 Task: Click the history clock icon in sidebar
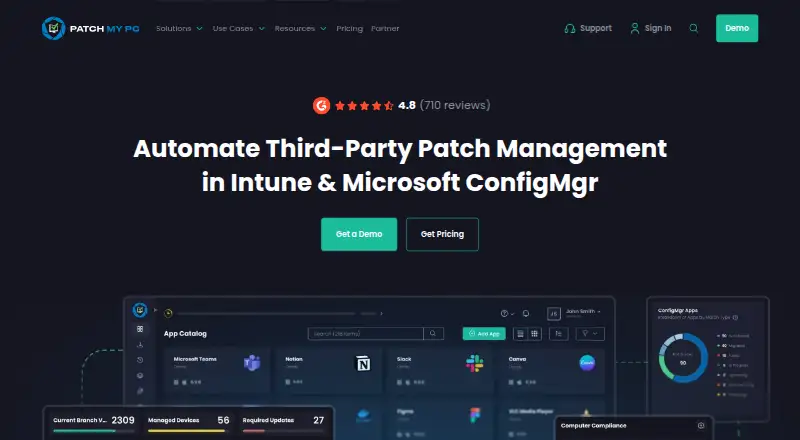coord(140,360)
